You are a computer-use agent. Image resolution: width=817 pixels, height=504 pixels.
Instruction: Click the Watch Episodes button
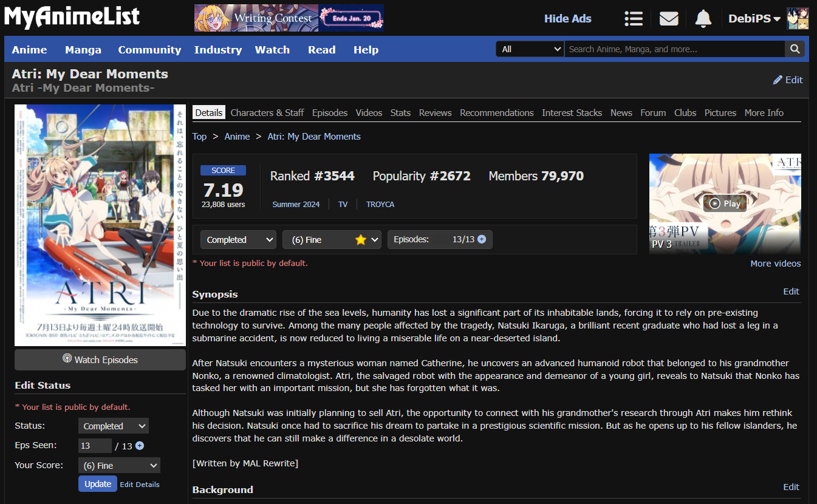(100, 359)
